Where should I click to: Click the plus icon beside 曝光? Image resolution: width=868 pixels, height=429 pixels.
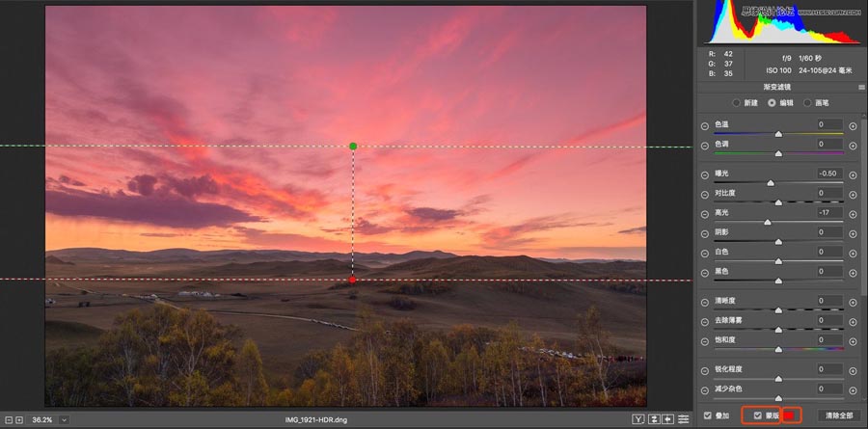(x=853, y=174)
